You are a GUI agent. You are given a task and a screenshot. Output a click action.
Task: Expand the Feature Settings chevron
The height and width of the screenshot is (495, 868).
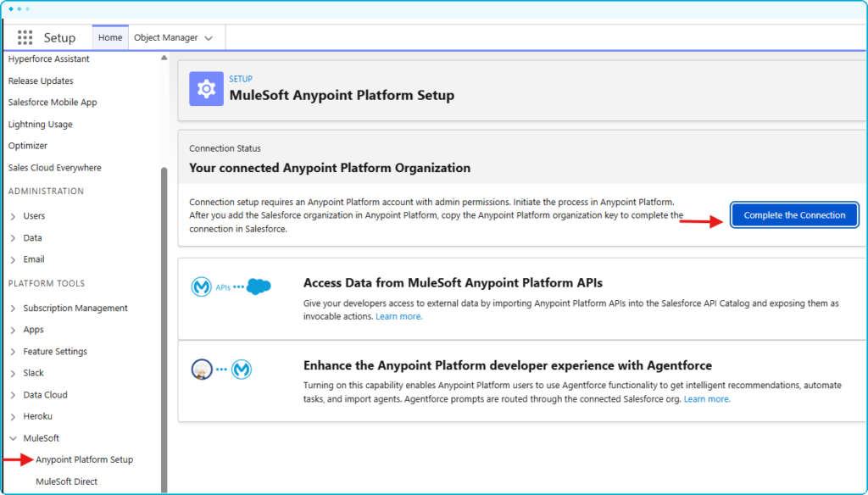[x=14, y=352]
